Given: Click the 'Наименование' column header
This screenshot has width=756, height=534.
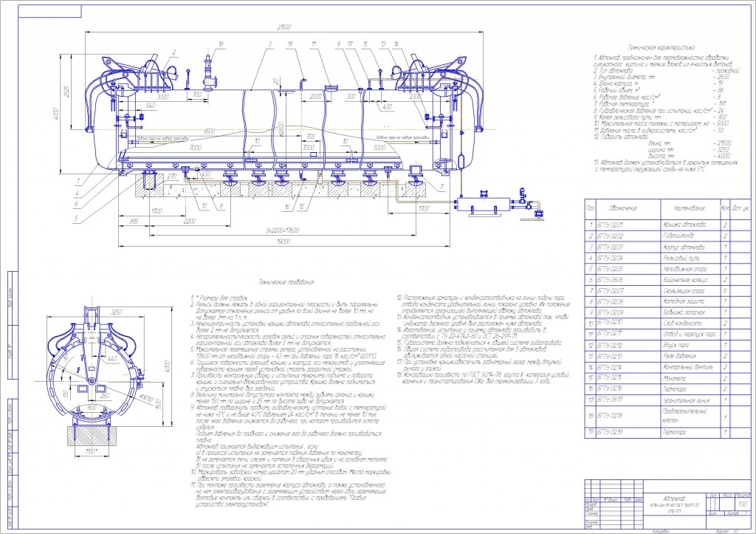Looking at the screenshot, I should click(689, 208).
